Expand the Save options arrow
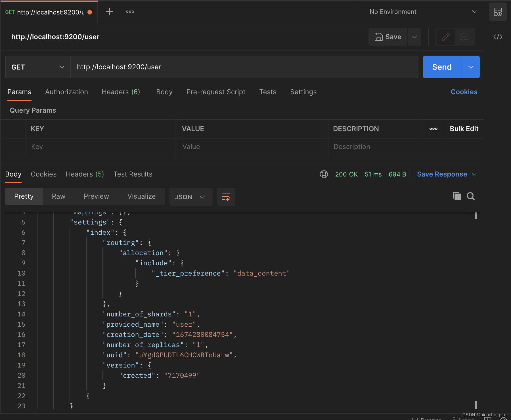Screen dimensions: 511x420 click(414, 37)
